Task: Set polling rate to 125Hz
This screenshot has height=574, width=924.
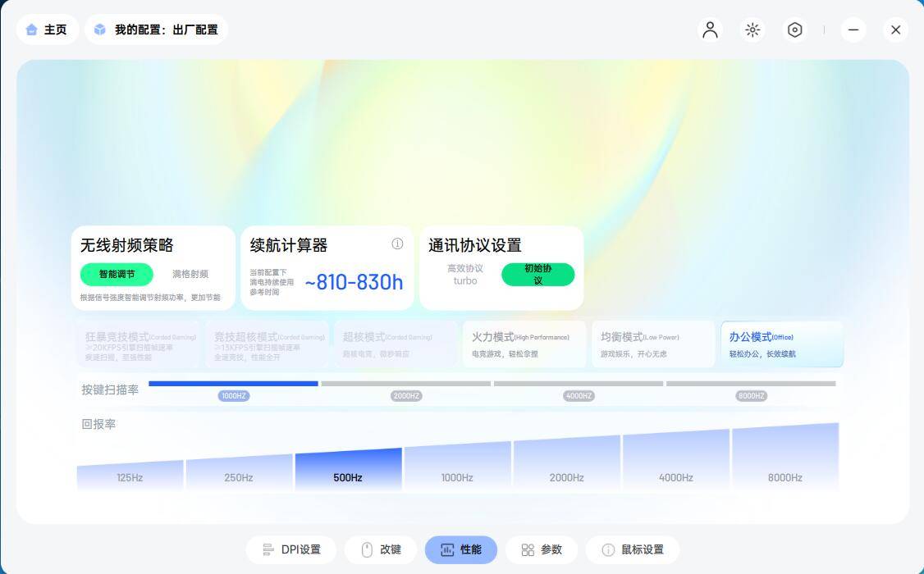Action: 130,475
